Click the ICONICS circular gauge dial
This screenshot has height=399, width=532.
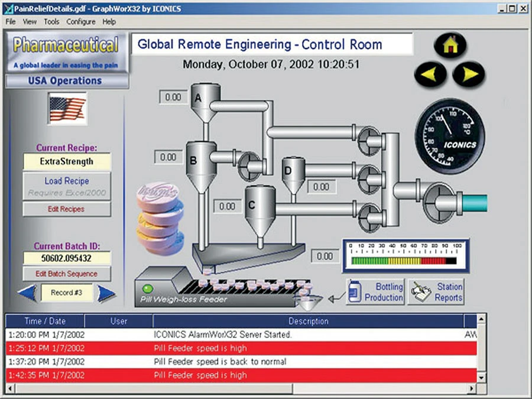point(450,137)
